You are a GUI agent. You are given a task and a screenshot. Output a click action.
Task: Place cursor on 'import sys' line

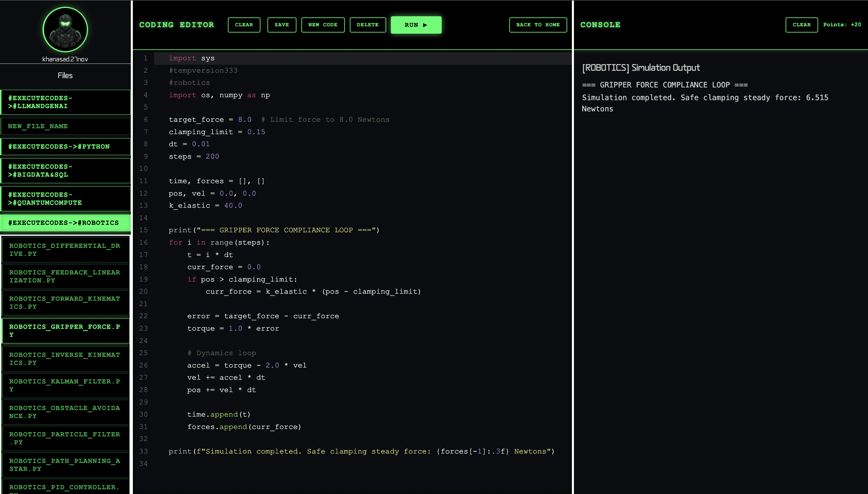[192, 58]
